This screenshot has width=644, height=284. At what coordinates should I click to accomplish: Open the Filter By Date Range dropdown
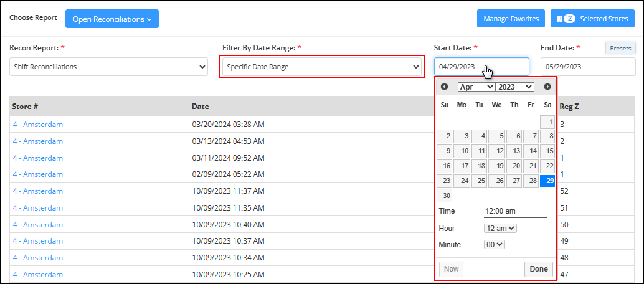(322, 67)
